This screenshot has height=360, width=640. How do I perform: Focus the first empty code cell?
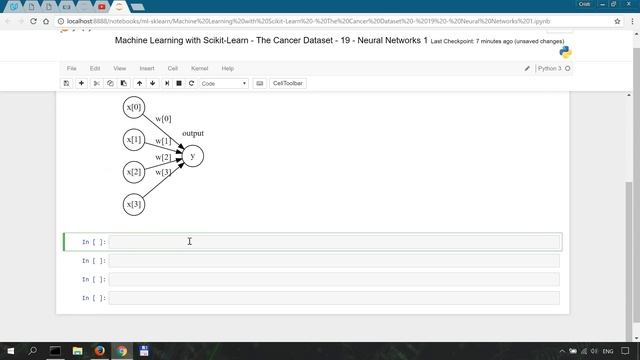pos(334,242)
